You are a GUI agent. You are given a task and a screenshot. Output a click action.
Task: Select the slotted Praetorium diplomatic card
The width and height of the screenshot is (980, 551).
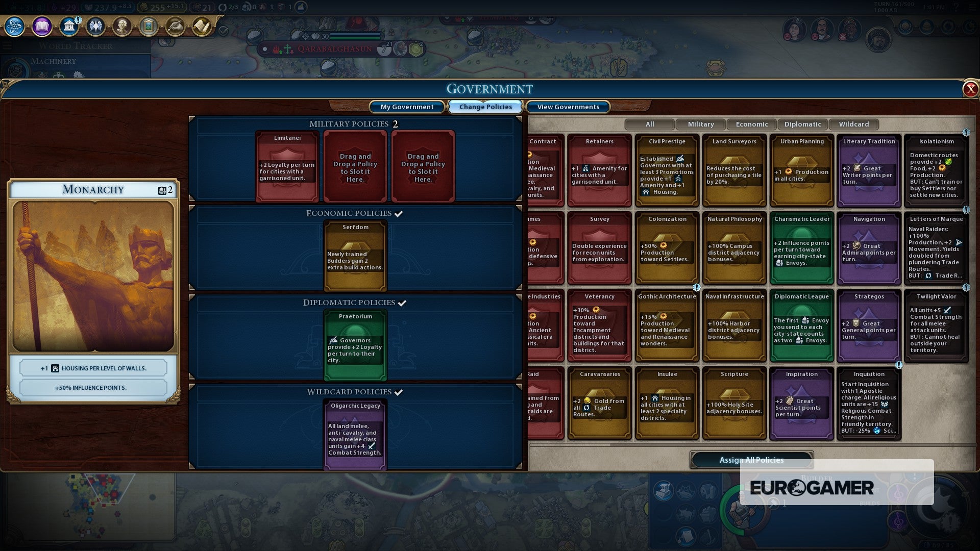(x=355, y=345)
